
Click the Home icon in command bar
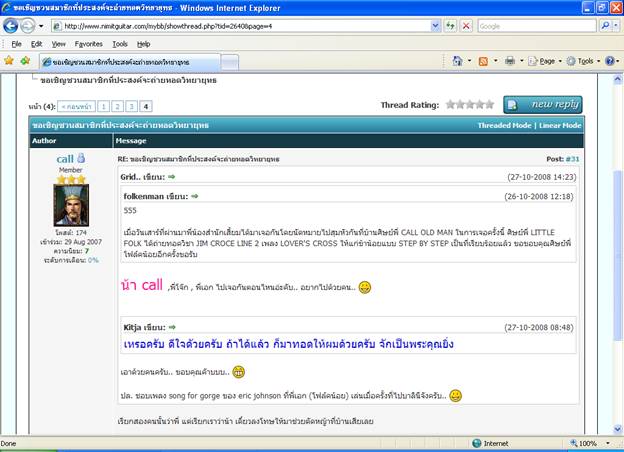(458, 61)
